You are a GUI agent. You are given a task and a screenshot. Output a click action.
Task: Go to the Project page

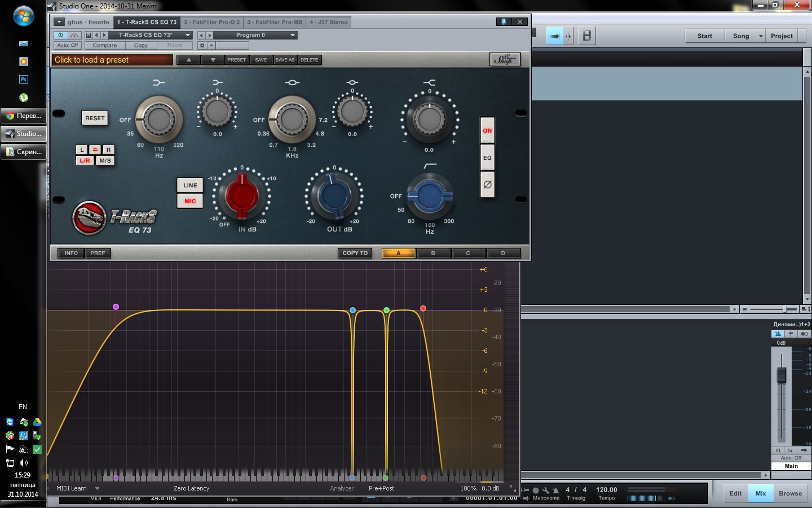(782, 36)
